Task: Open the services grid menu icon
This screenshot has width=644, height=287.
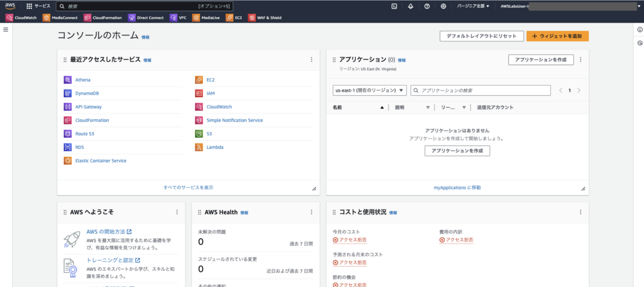Action: (x=29, y=6)
